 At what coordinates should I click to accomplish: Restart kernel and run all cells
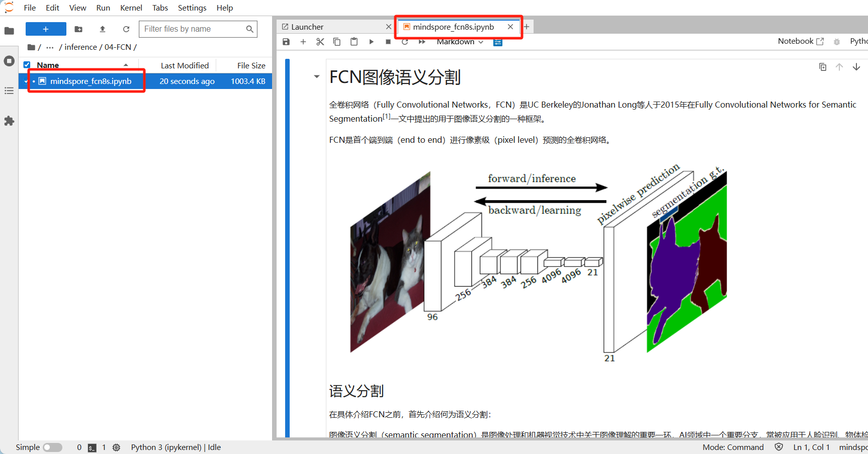click(x=422, y=42)
